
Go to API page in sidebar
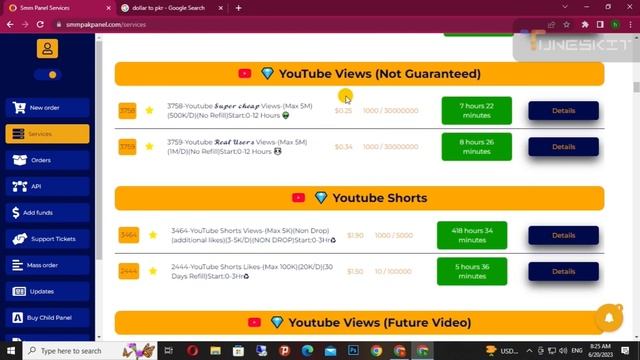point(47,187)
